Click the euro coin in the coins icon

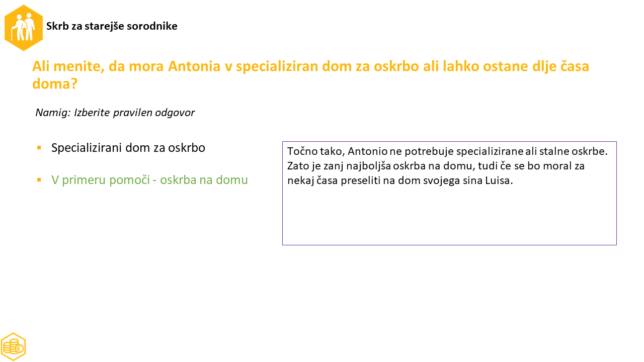coord(20,348)
